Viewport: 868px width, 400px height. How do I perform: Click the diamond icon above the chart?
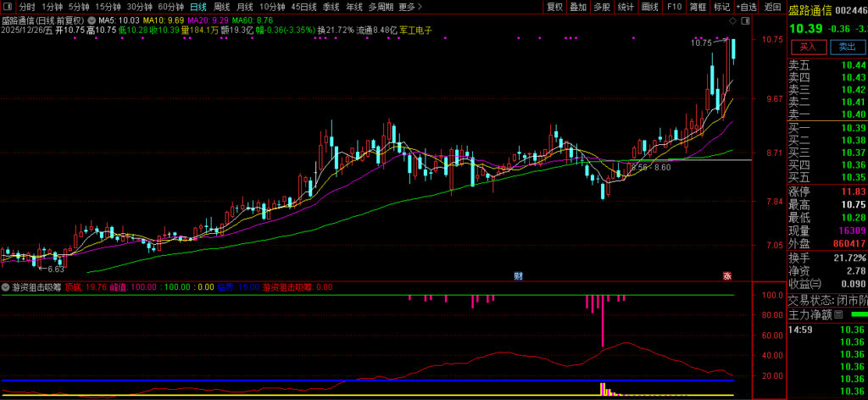pos(732,19)
